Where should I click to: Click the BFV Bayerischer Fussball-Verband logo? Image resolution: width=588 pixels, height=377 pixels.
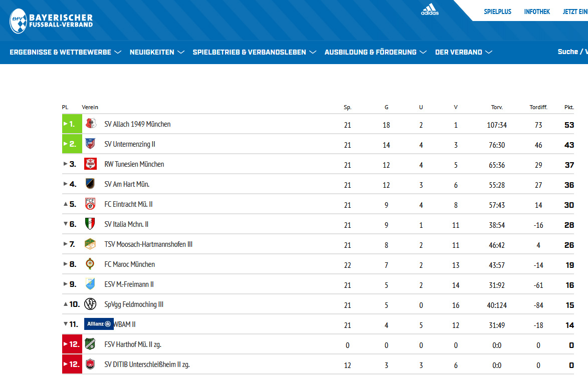(51, 21)
